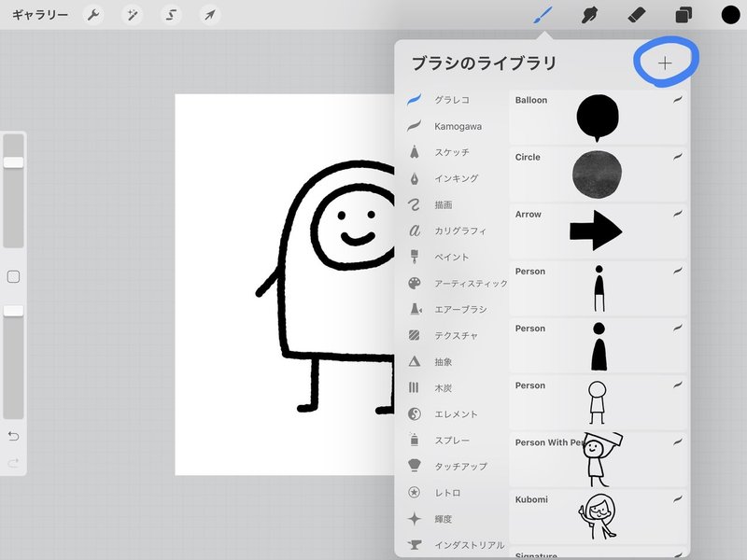Open the Adjustments magic wand menu

tap(132, 15)
